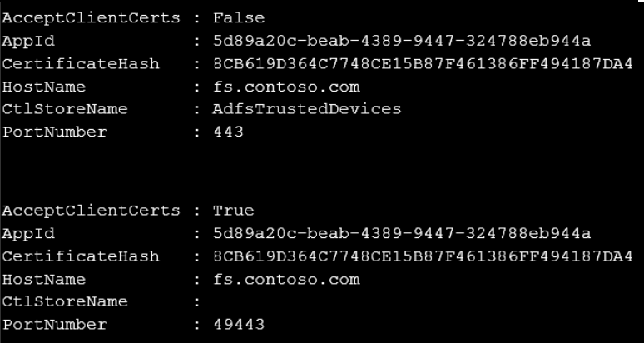
Task: Click the first fs.contoso.com hostname
Action: (286, 87)
